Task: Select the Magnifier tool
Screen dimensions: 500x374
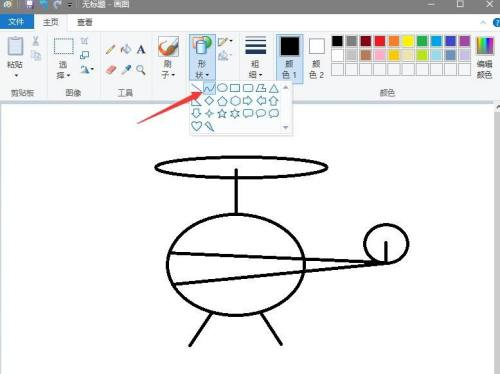Action: (141, 70)
